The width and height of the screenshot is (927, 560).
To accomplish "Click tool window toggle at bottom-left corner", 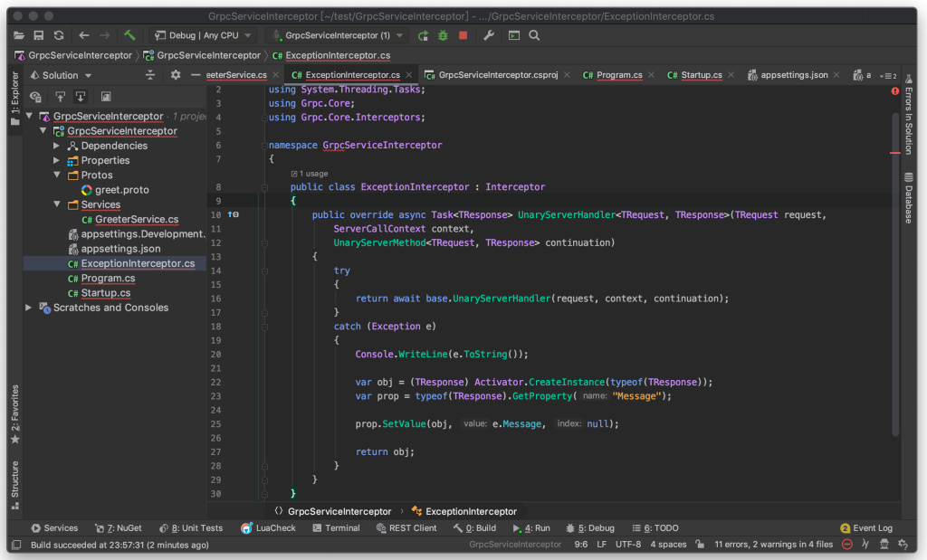I will tap(16, 545).
